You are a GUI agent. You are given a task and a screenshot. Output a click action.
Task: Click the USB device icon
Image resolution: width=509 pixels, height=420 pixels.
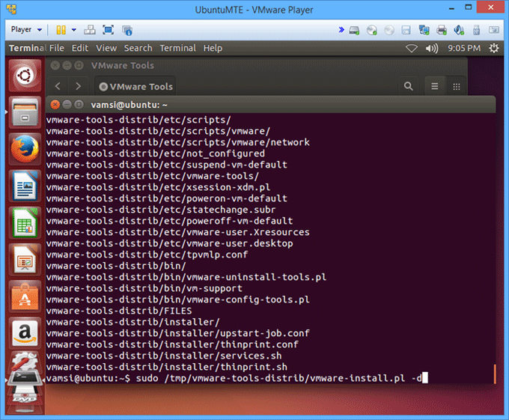[x=476, y=30]
